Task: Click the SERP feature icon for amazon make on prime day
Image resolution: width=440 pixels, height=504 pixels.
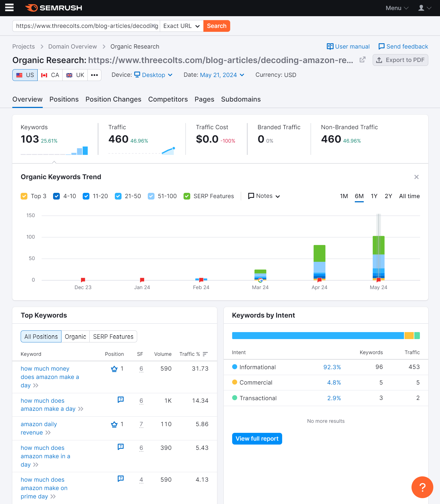Action: click(x=121, y=479)
